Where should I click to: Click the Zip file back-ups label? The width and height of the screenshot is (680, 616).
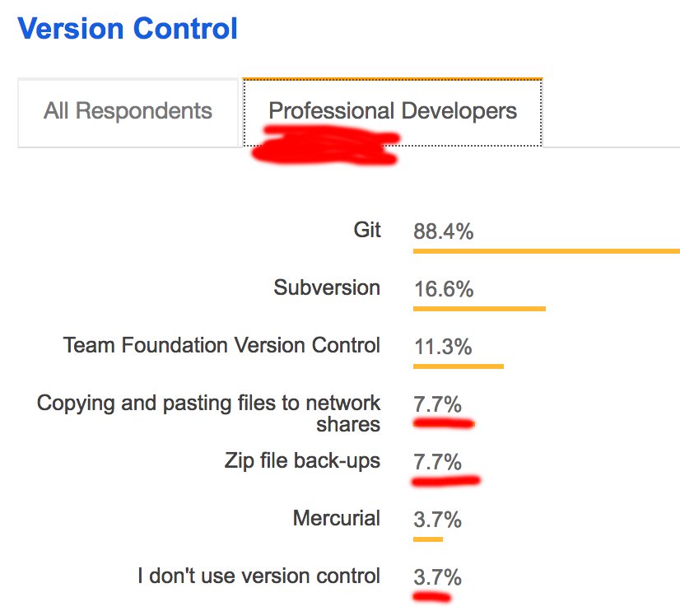[x=302, y=460]
